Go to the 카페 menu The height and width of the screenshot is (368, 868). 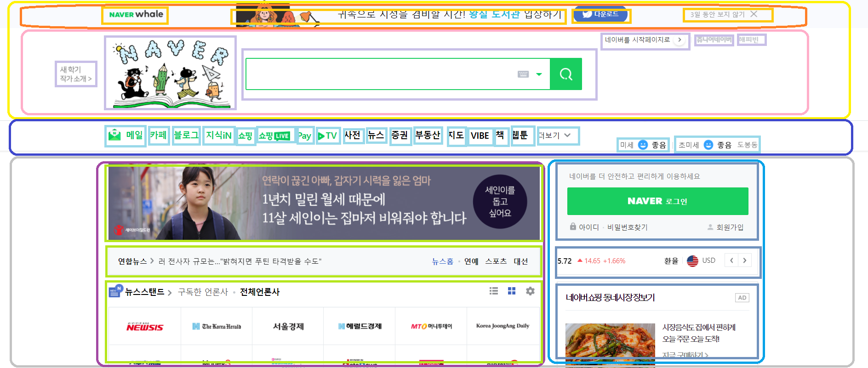point(159,135)
